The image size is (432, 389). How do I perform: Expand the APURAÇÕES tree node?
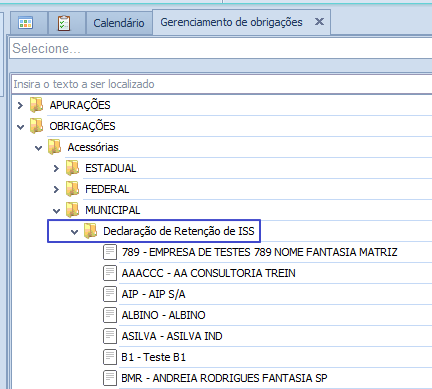[x=20, y=105]
